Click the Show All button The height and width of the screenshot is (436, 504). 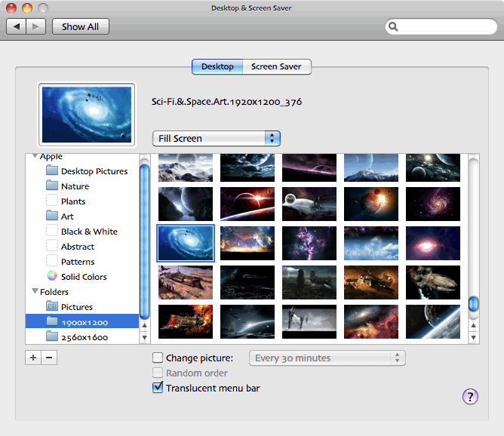click(x=81, y=26)
